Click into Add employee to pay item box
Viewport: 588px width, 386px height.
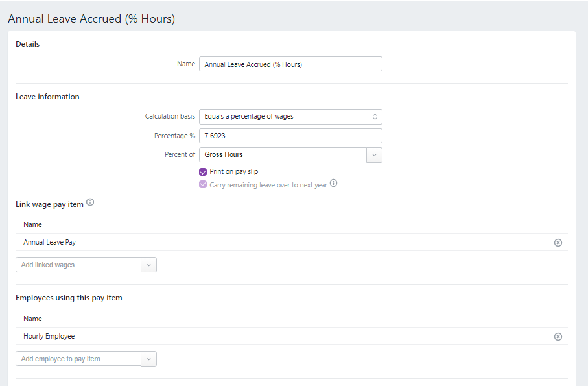pyautogui.click(x=78, y=359)
